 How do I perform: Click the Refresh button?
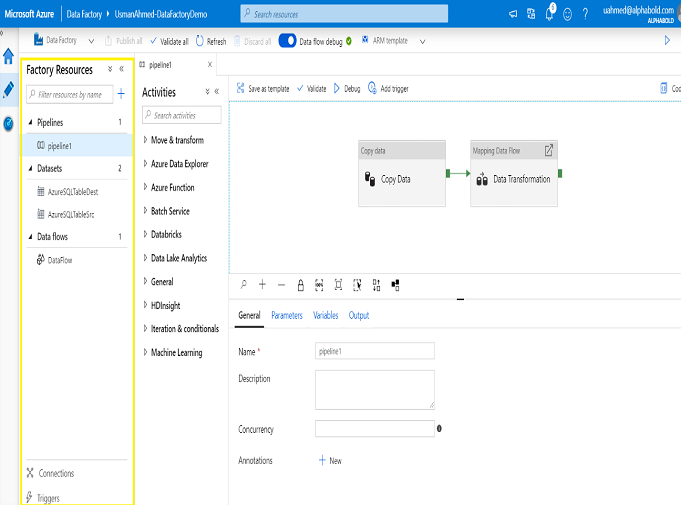(x=211, y=41)
